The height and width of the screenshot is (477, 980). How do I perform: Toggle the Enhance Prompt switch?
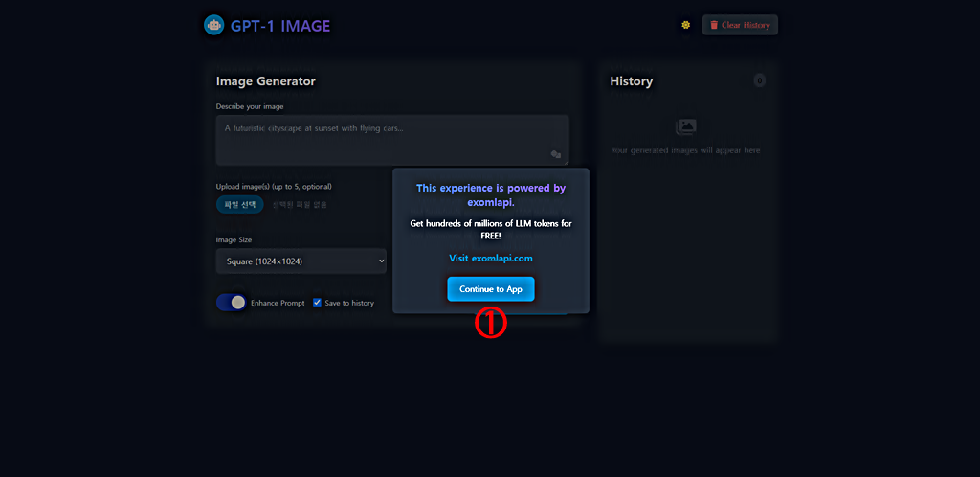232,303
